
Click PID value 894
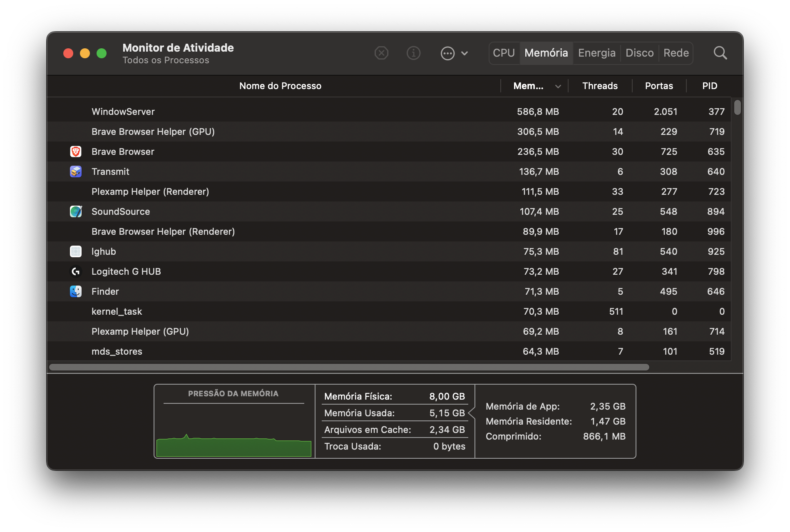coord(716,211)
